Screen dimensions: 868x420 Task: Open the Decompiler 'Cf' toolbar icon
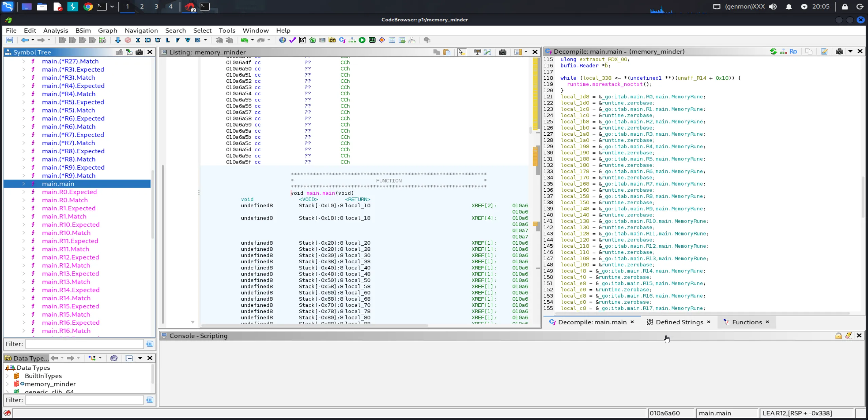342,40
